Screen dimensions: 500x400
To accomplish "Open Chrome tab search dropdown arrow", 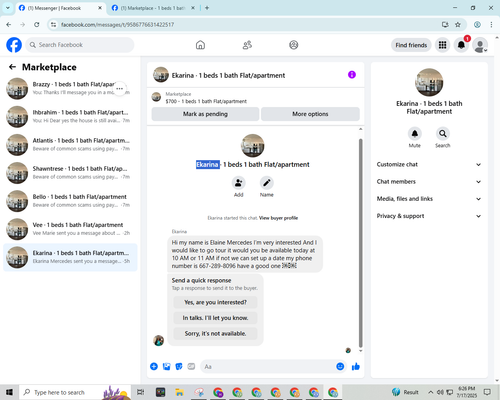I will tap(8, 8).
